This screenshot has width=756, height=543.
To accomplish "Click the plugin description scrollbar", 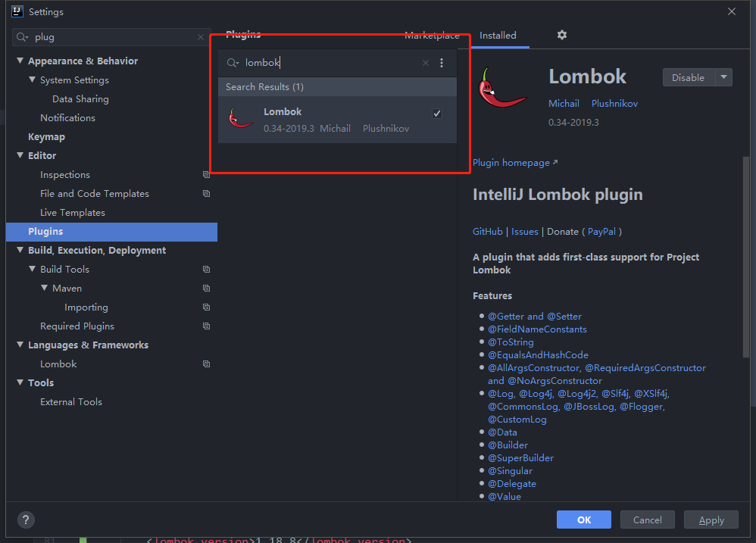I will point(745,257).
